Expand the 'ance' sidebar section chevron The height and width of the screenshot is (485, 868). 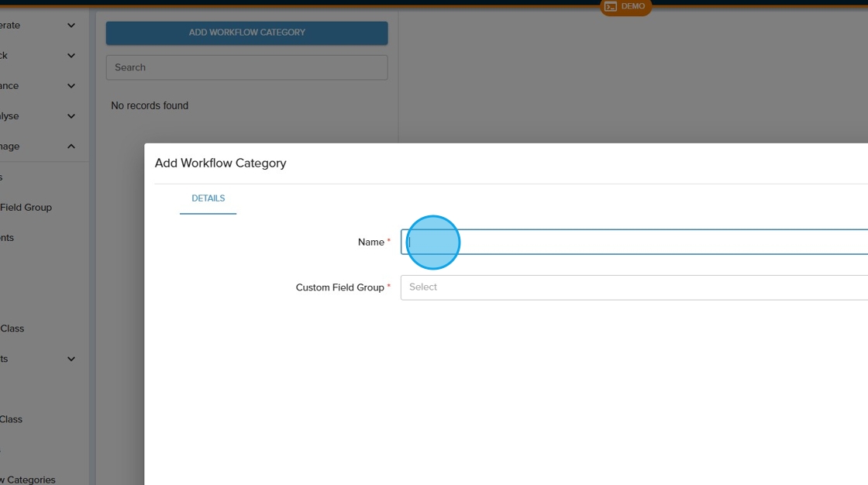[x=71, y=86]
